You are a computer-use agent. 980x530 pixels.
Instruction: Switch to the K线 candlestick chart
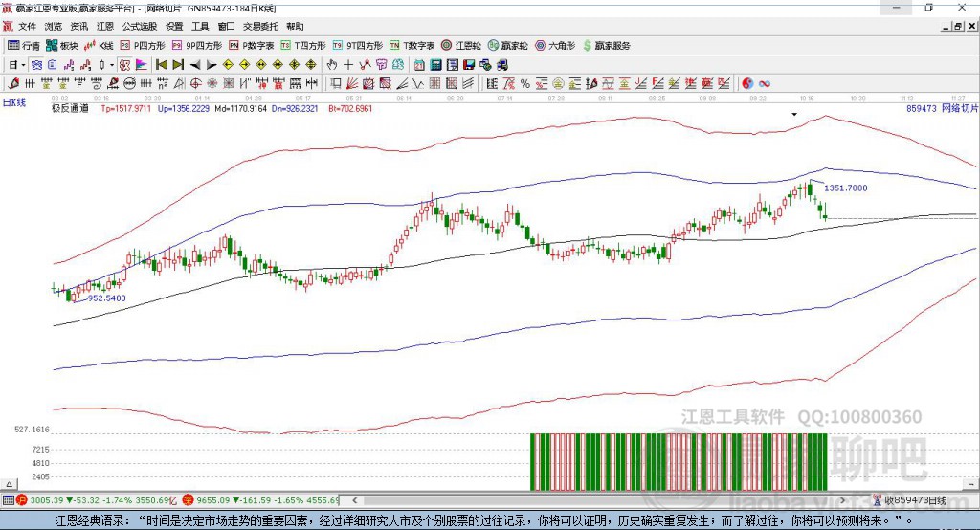click(99, 46)
